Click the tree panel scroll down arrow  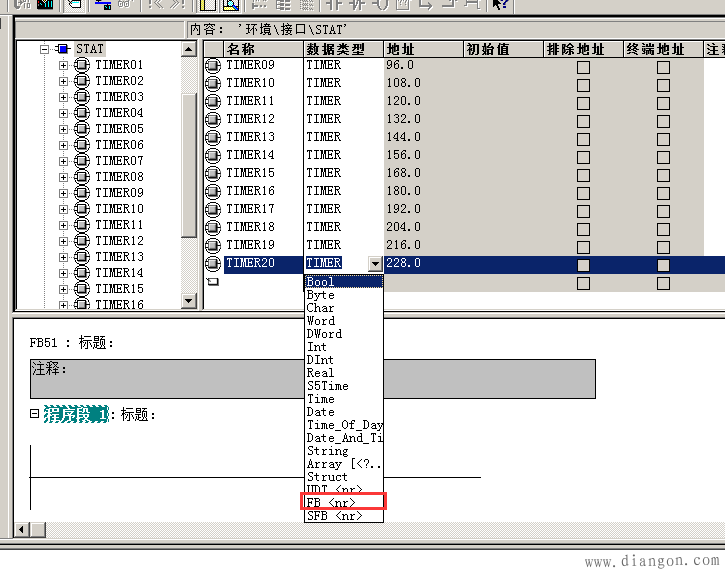(x=189, y=300)
